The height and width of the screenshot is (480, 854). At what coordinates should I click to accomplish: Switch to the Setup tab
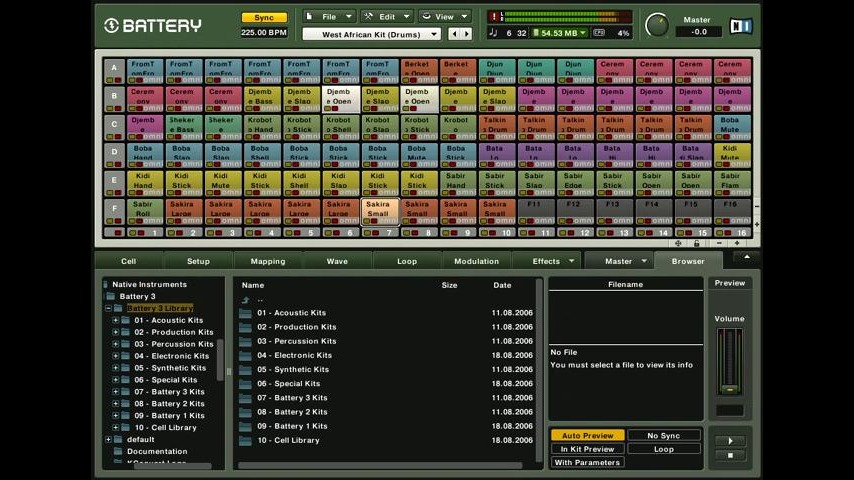coord(198,261)
